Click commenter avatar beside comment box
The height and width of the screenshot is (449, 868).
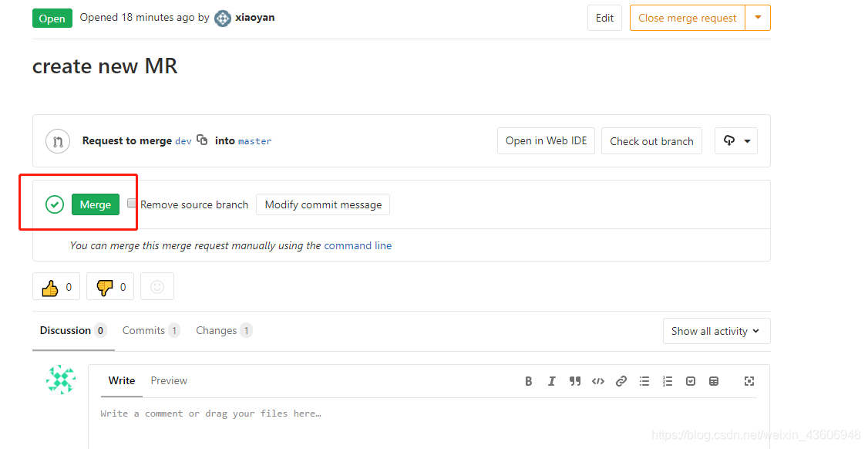click(x=61, y=380)
